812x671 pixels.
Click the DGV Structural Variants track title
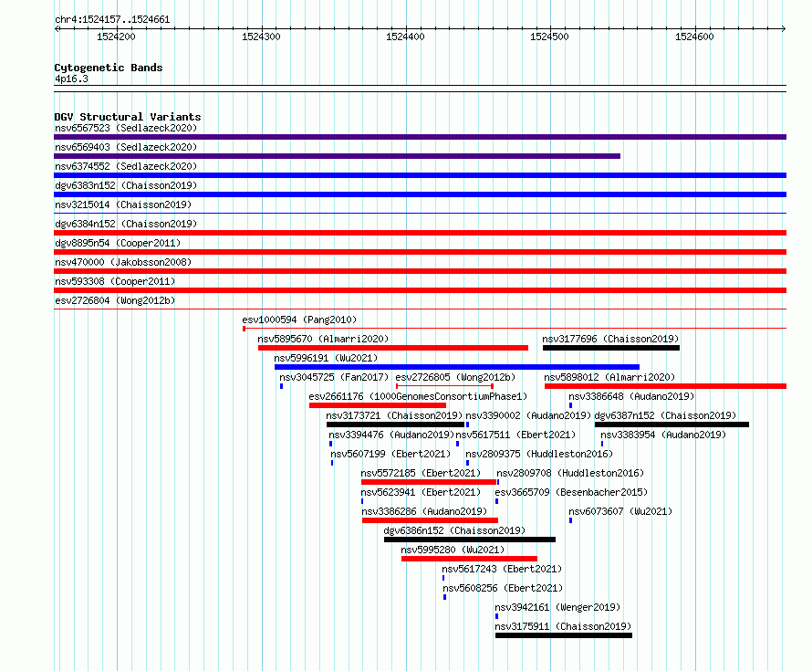click(128, 117)
